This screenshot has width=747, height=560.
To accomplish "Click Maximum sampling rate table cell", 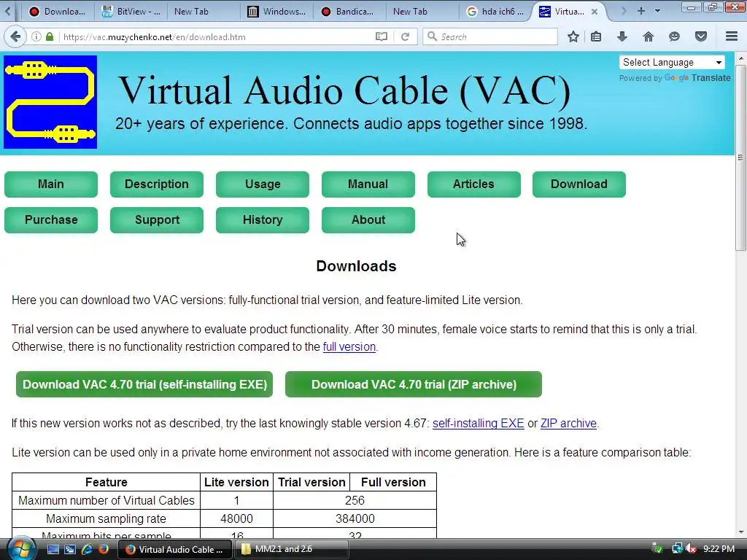I will coord(107,518).
